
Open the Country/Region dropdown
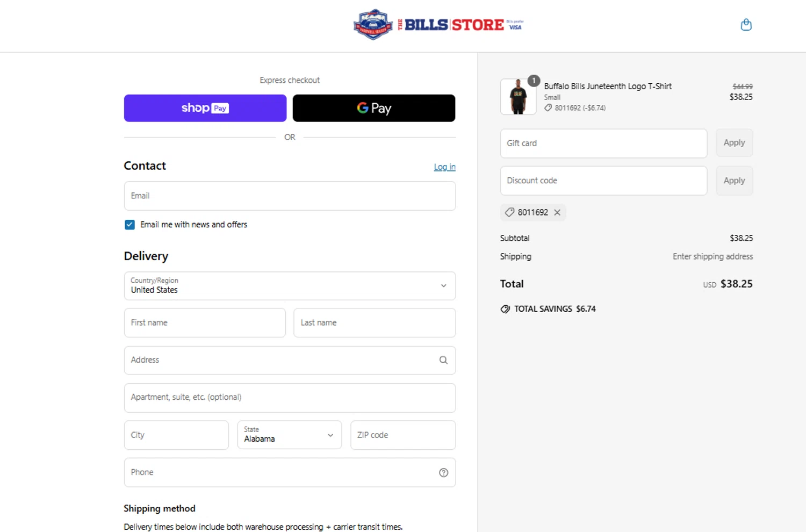coord(290,286)
